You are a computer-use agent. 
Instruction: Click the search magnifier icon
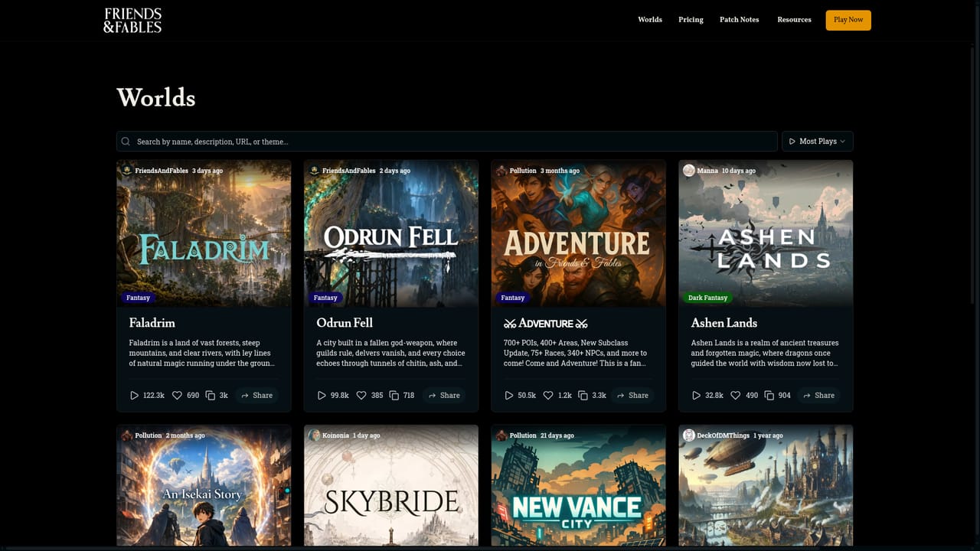[x=126, y=142]
